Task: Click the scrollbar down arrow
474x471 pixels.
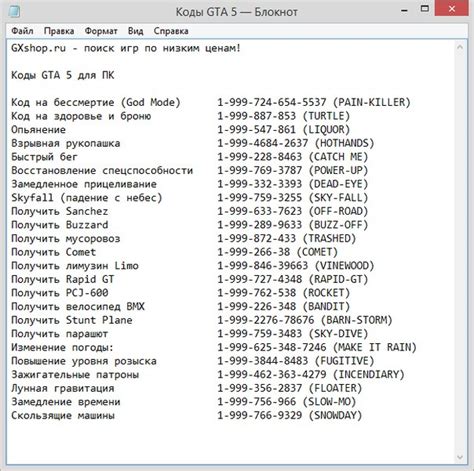Action: coord(460,457)
